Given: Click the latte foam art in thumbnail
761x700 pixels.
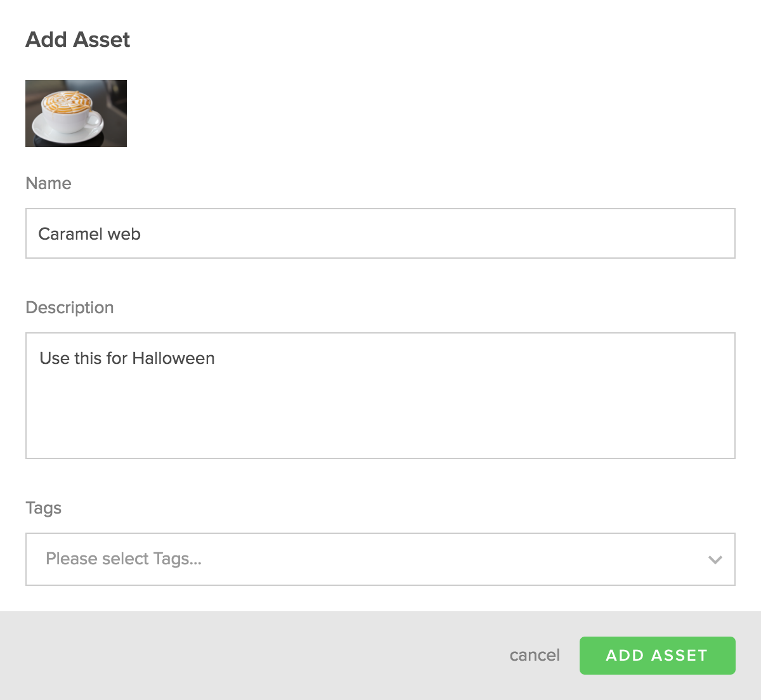Looking at the screenshot, I should click(65, 100).
